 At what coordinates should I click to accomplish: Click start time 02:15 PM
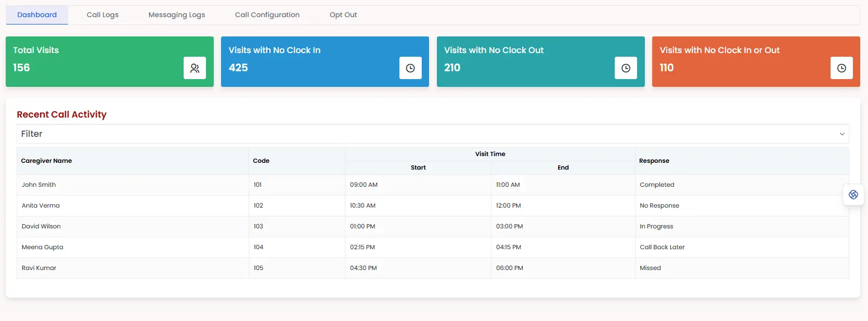[x=362, y=247]
